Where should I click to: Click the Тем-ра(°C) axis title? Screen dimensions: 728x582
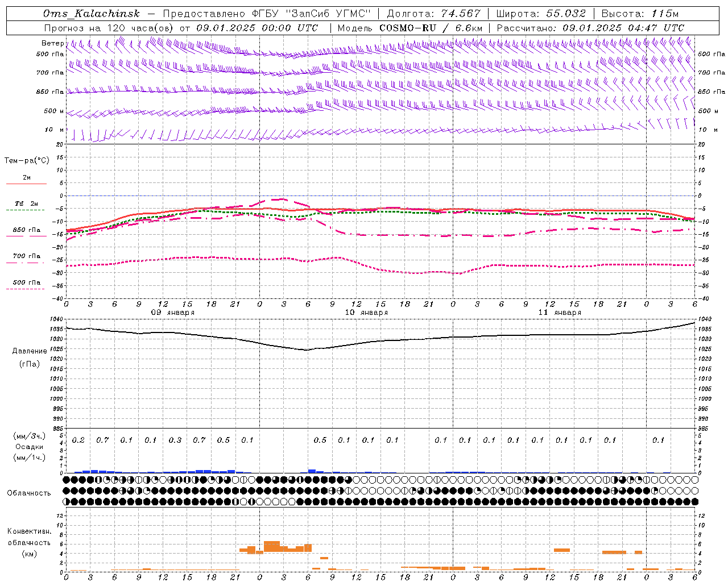tap(27, 161)
